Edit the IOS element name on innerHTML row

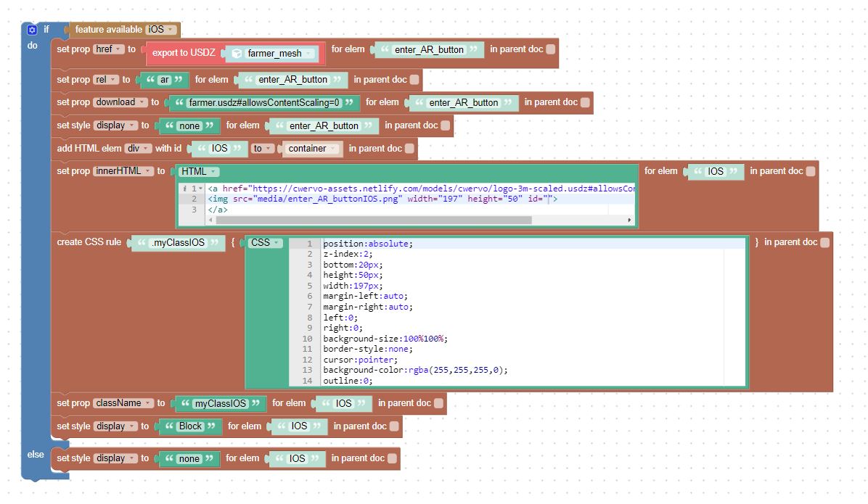click(715, 171)
